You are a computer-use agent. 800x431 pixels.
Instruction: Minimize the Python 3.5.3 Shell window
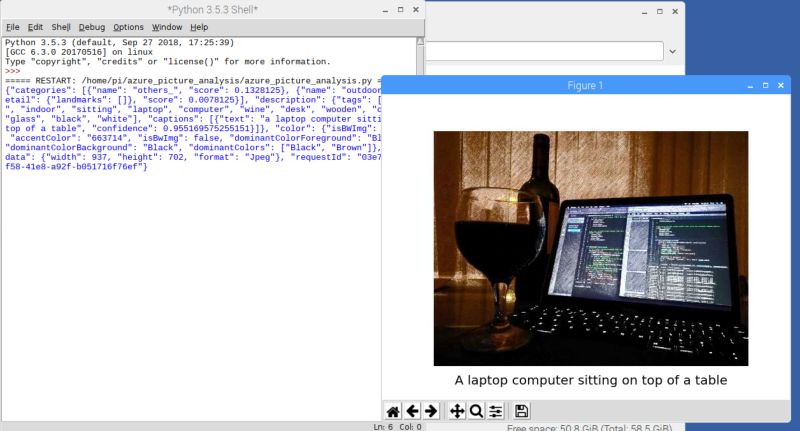(385, 10)
